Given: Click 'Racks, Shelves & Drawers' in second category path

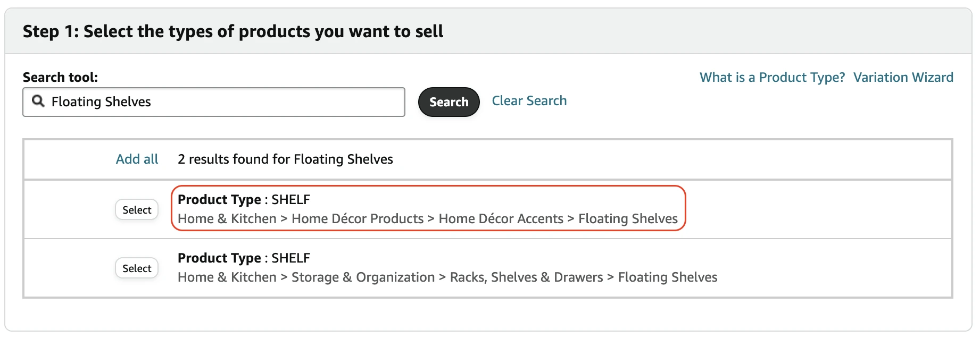Looking at the screenshot, I should tap(526, 277).
